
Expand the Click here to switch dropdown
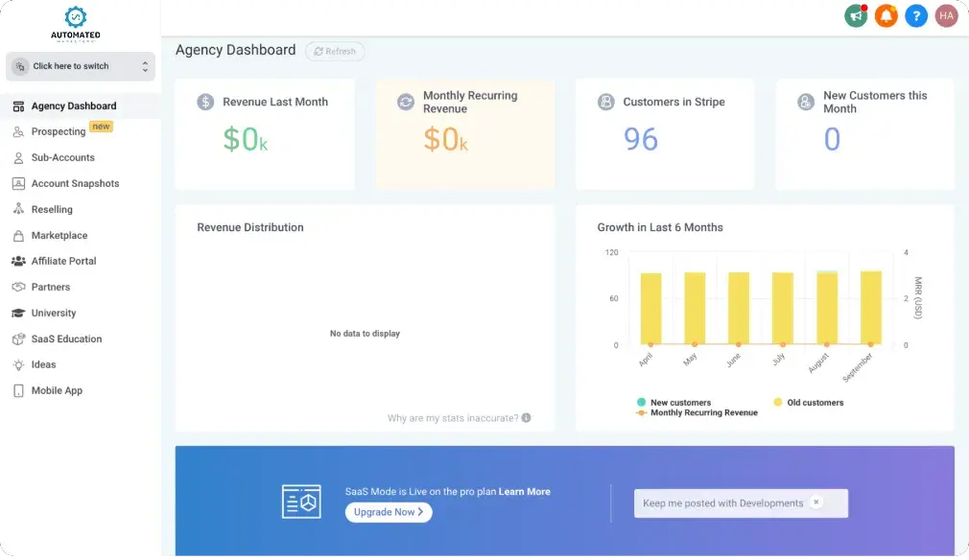coord(81,66)
